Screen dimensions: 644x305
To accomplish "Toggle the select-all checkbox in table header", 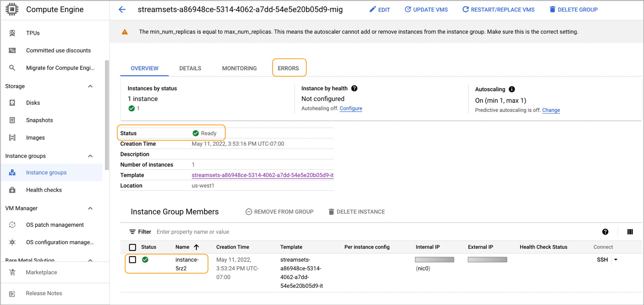I will click(132, 247).
